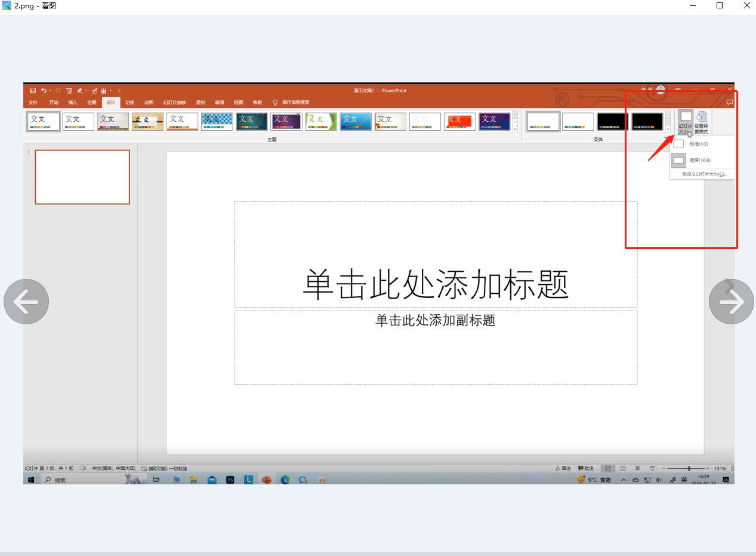Expand the themes gallery with the More arrow

click(x=515, y=129)
